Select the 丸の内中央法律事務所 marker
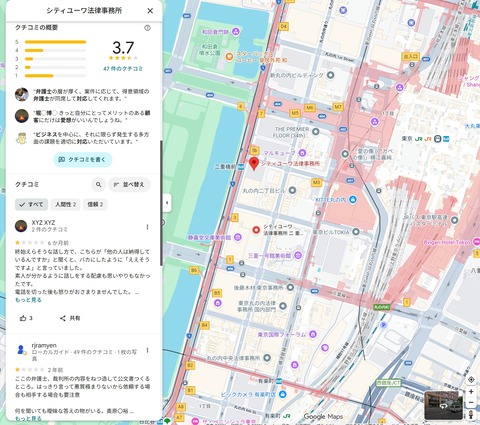 click(267, 358)
